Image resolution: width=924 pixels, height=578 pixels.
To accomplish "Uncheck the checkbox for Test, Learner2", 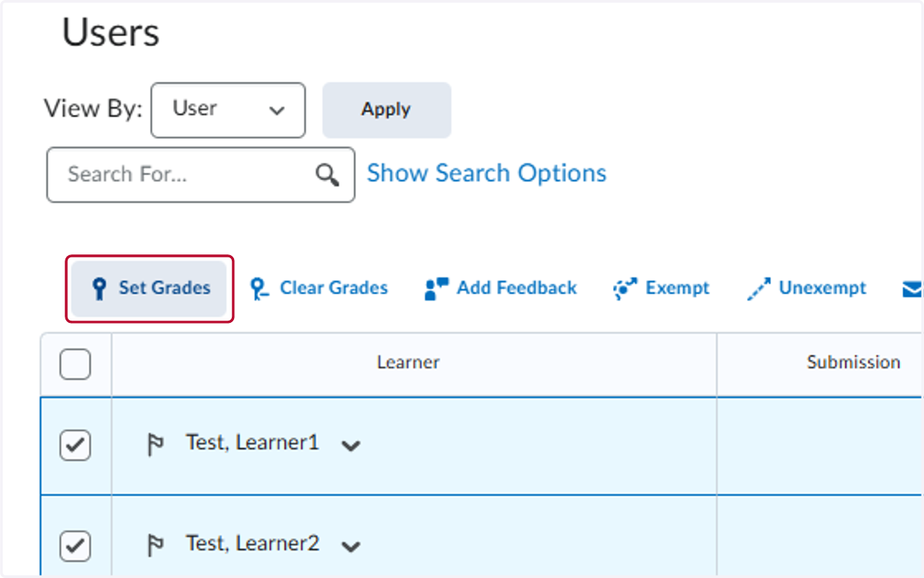I will [75, 546].
